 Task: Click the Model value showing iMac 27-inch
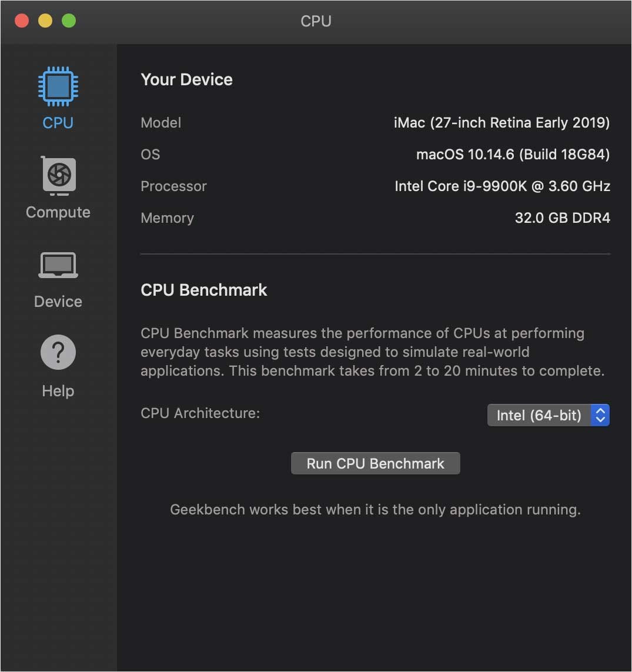click(503, 123)
